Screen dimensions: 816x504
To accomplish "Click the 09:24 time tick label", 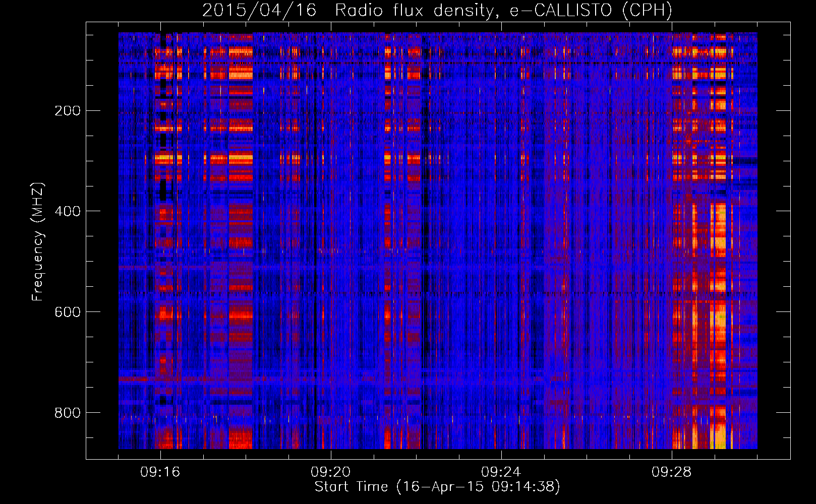I will [501, 472].
